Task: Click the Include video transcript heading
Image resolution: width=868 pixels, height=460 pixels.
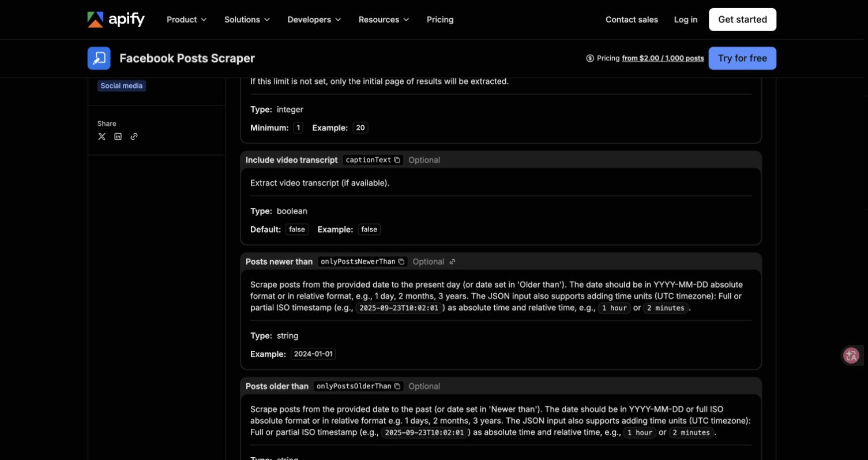Action: click(292, 160)
